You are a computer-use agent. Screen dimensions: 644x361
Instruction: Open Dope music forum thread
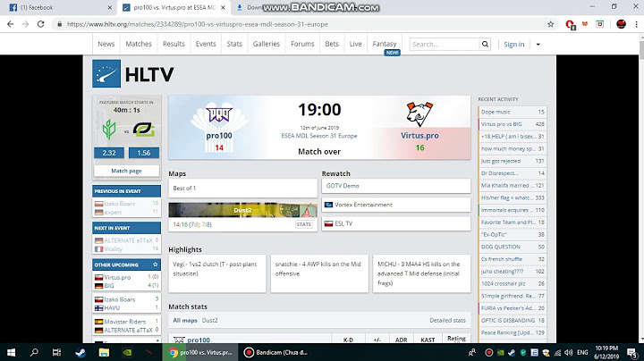[513, 112]
